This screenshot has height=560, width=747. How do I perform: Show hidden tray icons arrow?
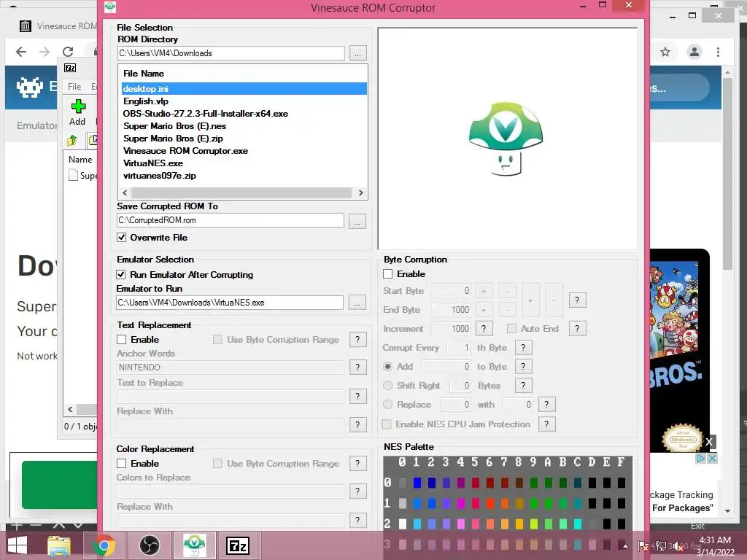click(x=625, y=547)
